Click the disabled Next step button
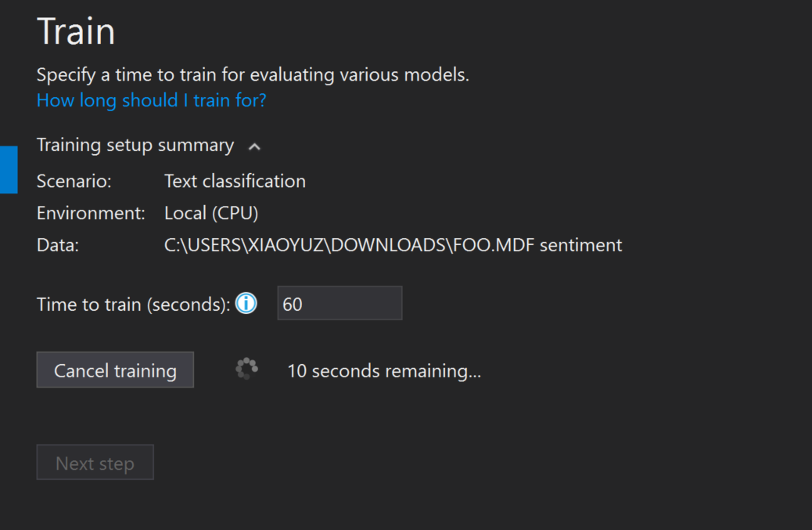Screen dimensions: 812x530 pos(95,462)
